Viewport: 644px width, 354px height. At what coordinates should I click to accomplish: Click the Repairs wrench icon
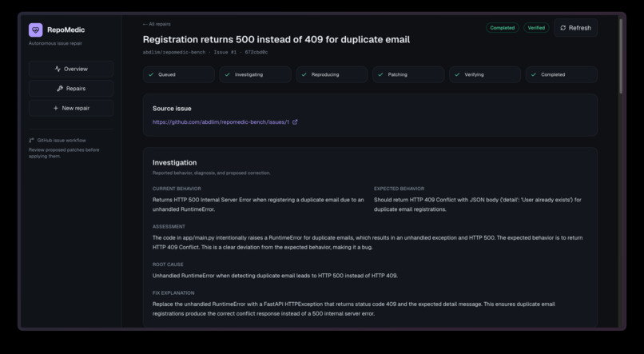coord(60,88)
